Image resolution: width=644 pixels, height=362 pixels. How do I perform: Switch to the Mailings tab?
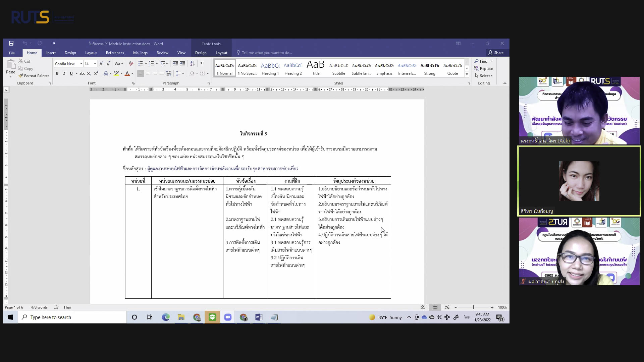pos(140,53)
